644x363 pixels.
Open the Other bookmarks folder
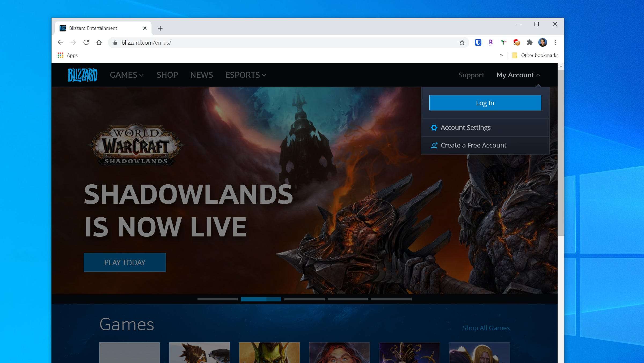point(535,55)
